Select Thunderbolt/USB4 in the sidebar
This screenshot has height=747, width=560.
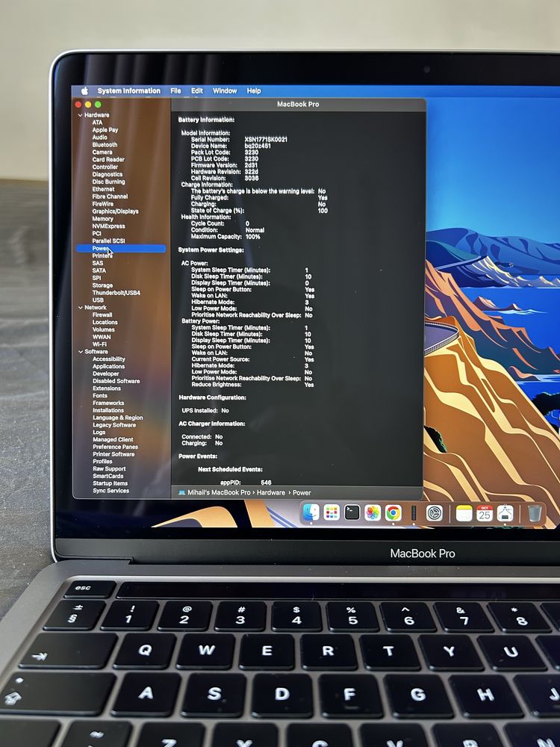click(x=116, y=293)
